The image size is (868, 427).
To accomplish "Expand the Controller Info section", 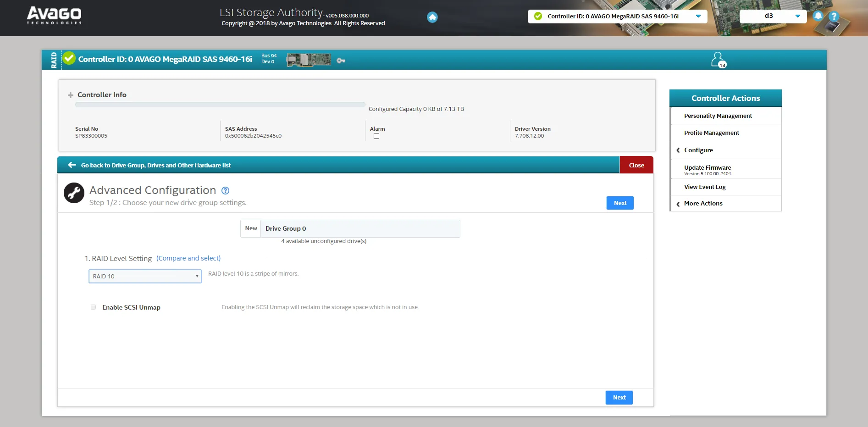I will pyautogui.click(x=71, y=95).
